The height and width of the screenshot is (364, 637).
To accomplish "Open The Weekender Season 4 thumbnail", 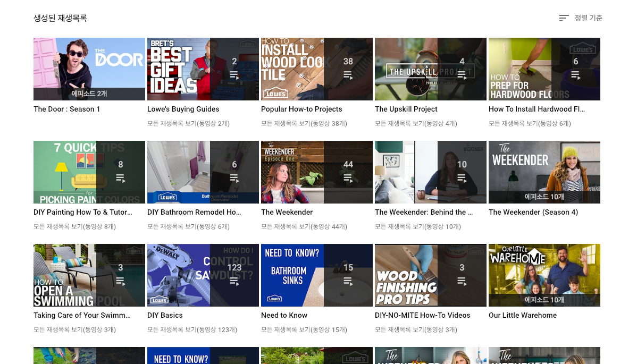I will pos(544,172).
